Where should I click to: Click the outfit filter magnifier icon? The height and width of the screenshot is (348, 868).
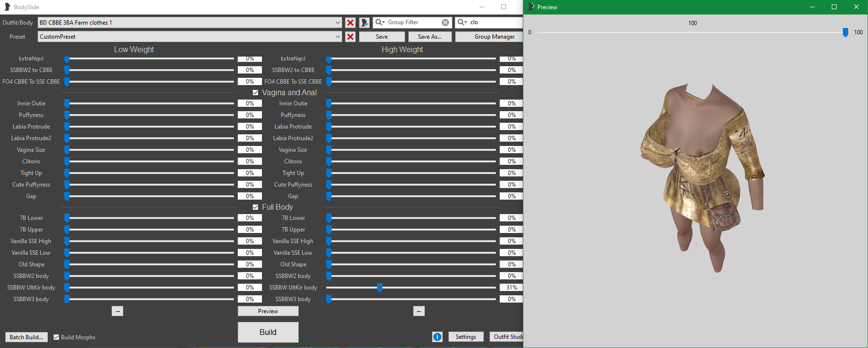(462, 22)
